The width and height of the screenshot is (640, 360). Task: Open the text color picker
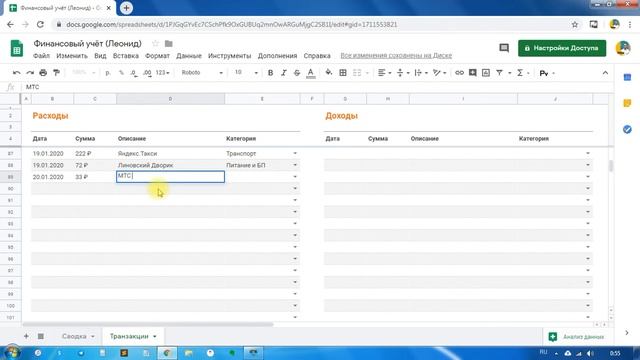click(311, 73)
